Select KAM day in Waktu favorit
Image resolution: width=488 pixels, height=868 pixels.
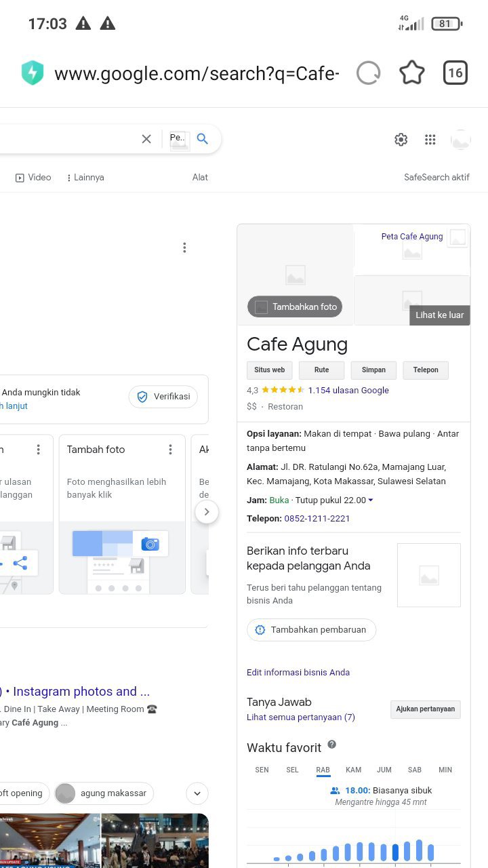pos(353,770)
